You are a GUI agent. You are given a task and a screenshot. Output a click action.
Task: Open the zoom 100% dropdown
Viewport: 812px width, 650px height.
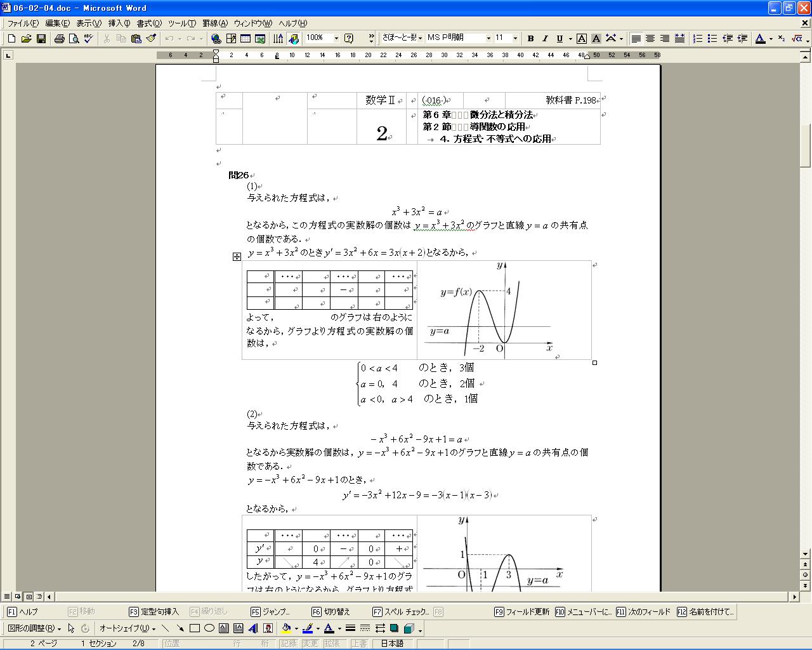336,39
